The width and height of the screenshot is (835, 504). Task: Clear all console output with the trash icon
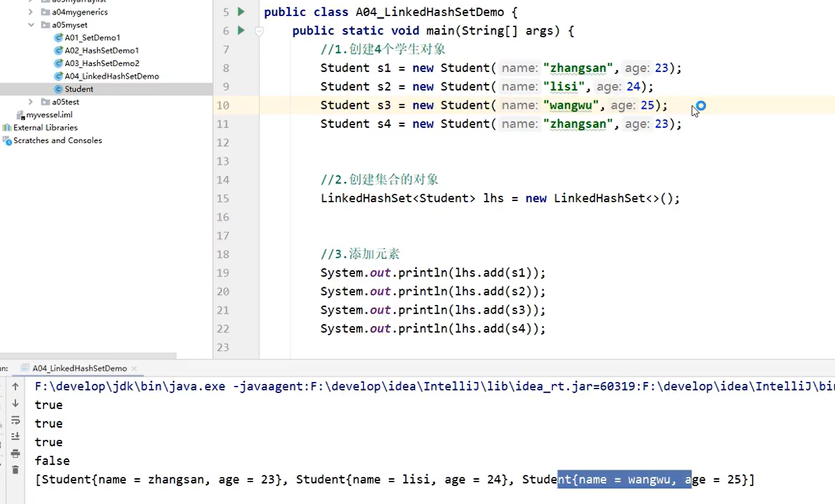click(15, 470)
